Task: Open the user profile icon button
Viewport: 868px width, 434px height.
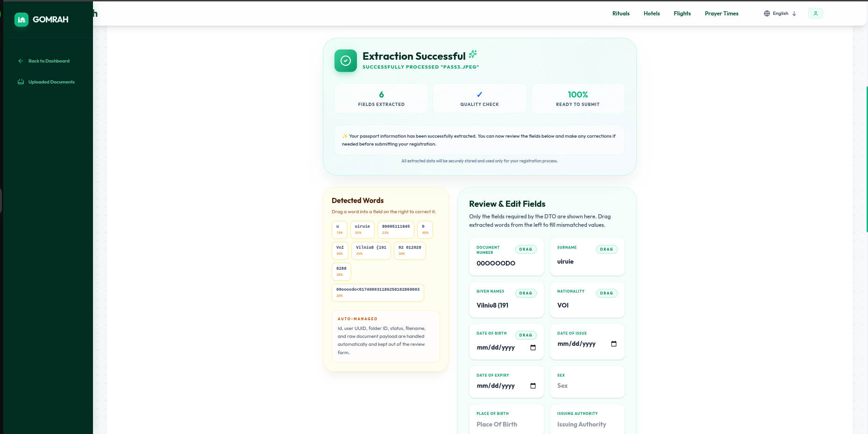Action: (x=815, y=14)
